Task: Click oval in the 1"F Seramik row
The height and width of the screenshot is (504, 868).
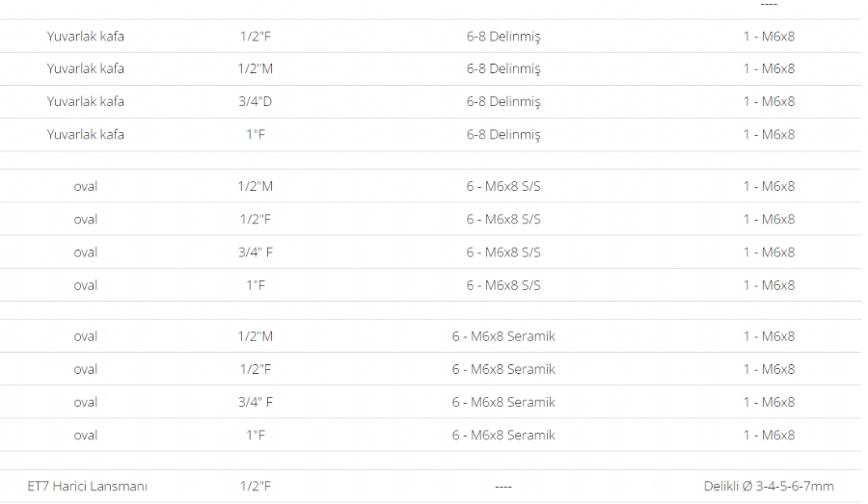Action: point(85,435)
